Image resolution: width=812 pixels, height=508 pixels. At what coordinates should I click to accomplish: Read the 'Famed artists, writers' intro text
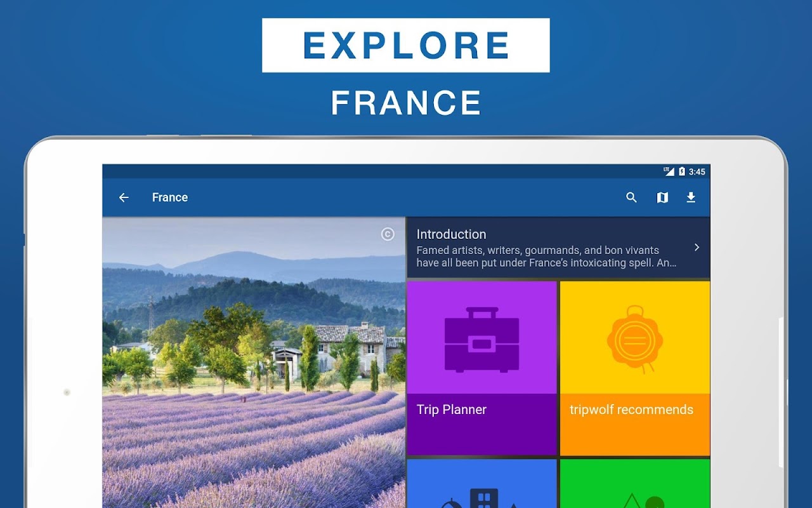(546, 257)
